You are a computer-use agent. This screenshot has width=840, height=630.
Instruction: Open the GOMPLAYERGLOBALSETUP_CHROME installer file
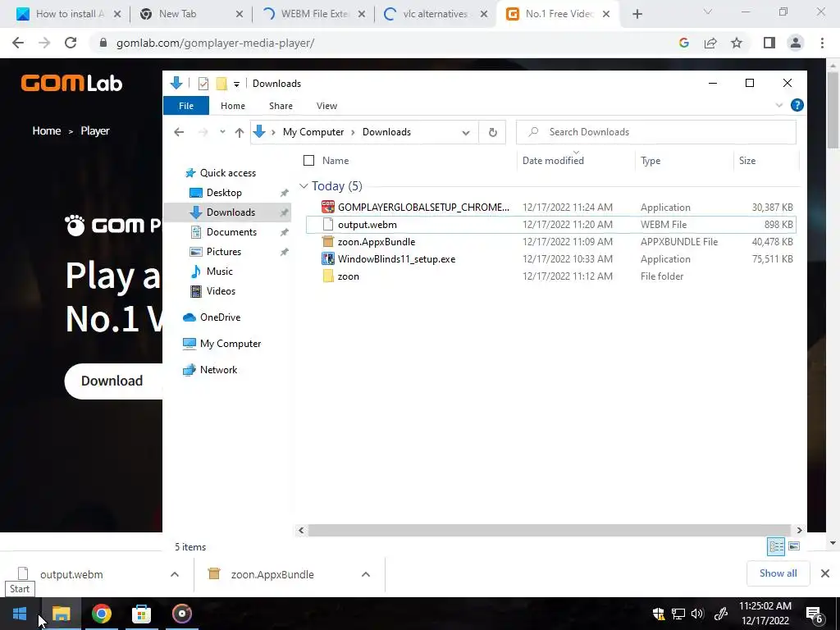[x=422, y=208]
